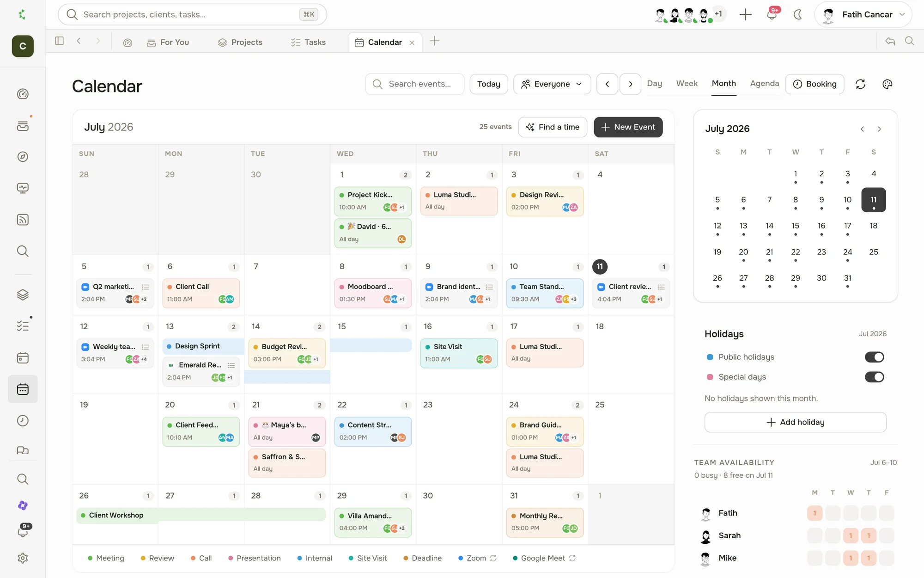Click the search icon at right of tab bar
The width and height of the screenshot is (924, 578).
point(910,41)
